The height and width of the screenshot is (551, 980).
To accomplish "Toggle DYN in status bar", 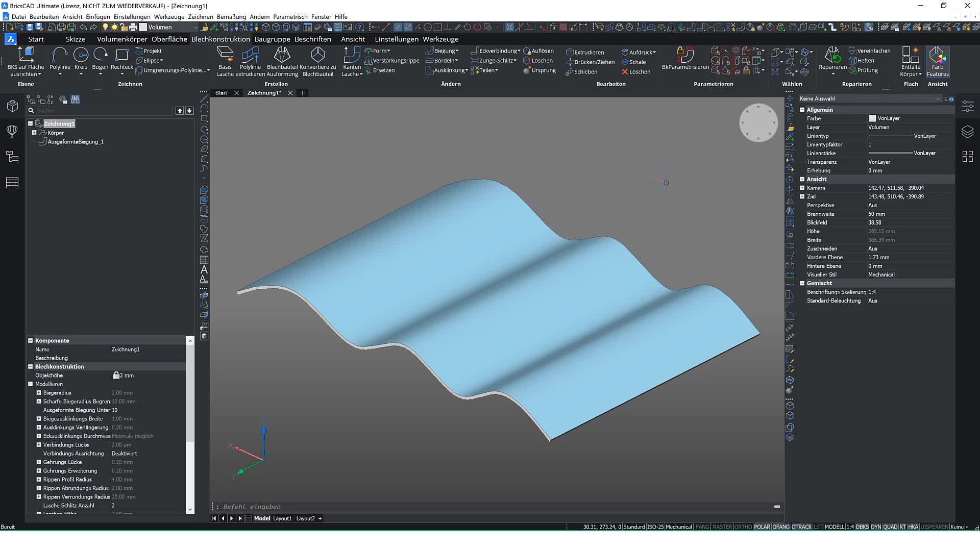I will click(876, 527).
